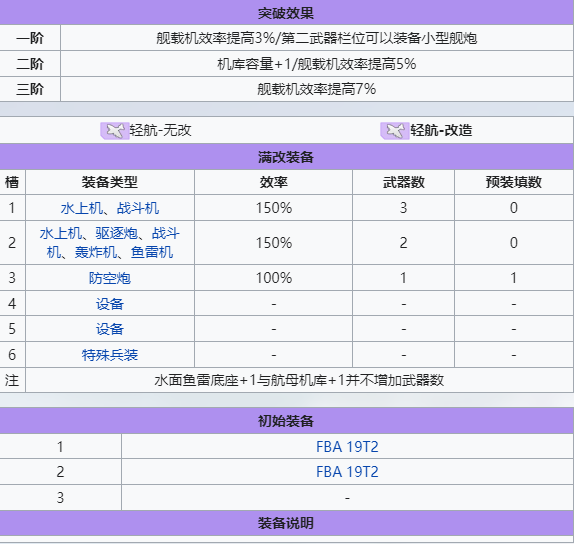Open the second FBA 19T2 initial equipment link
574x544 pixels.
pos(347,472)
